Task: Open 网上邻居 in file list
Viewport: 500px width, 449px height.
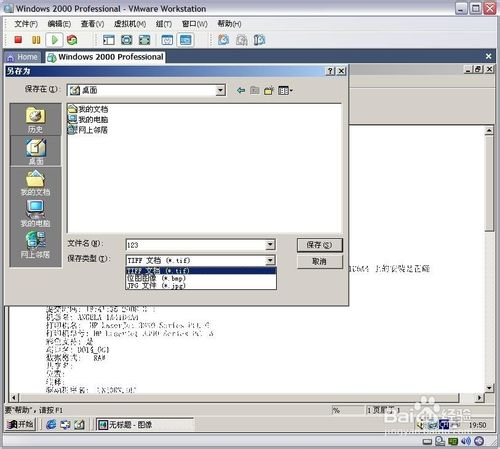Action: click(x=88, y=130)
